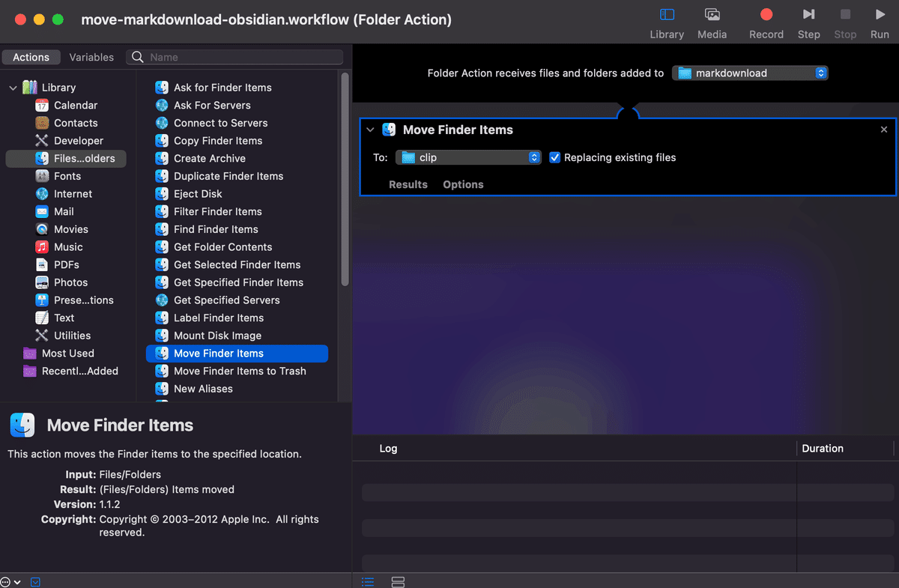Select Ask for Finder Items action
899x588 pixels.
click(x=223, y=88)
